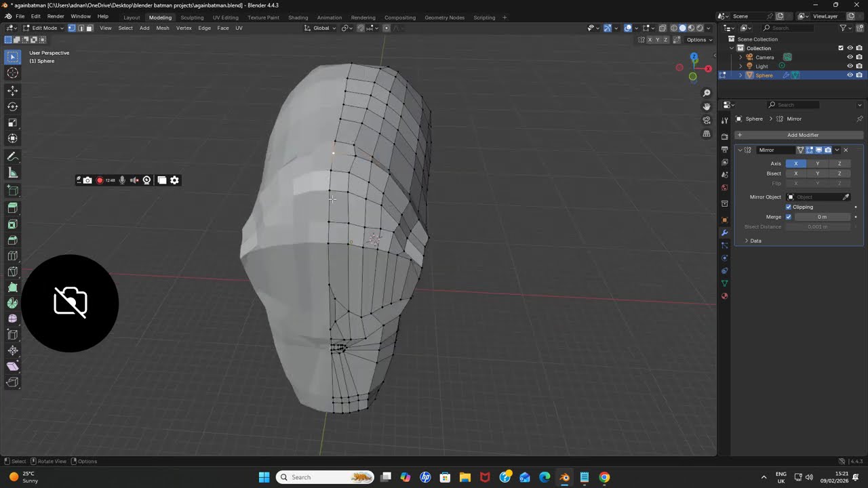Image resolution: width=868 pixels, height=488 pixels.
Task: Switch to face select mode
Action: [x=89, y=28]
